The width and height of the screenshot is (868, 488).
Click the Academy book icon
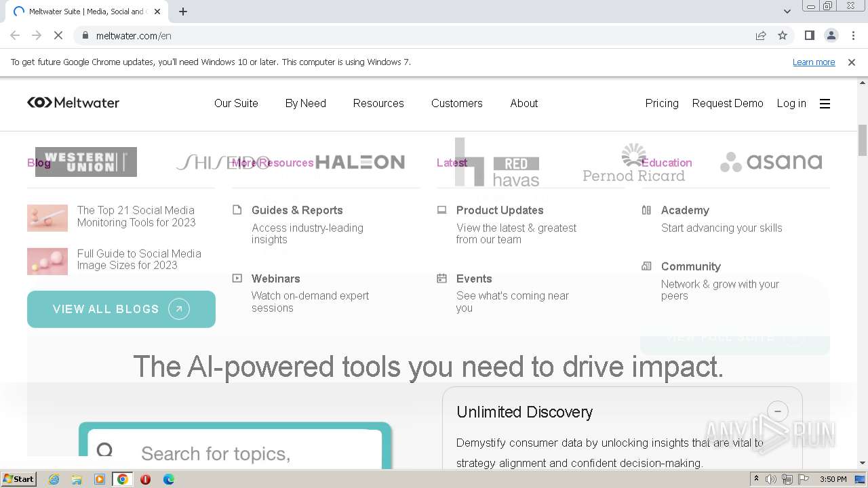pos(646,210)
